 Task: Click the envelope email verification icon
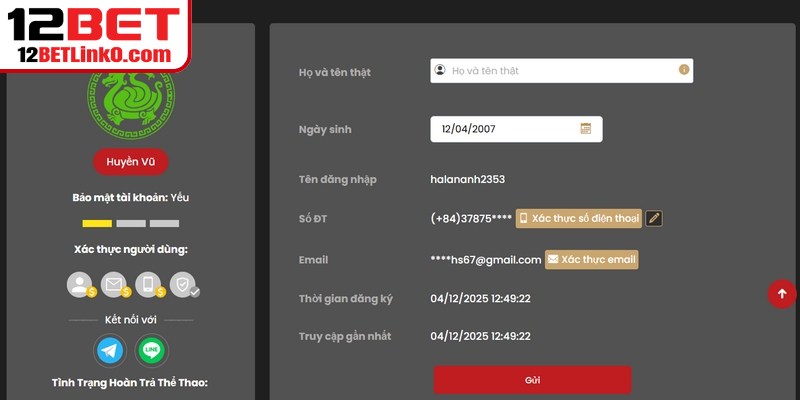114,285
